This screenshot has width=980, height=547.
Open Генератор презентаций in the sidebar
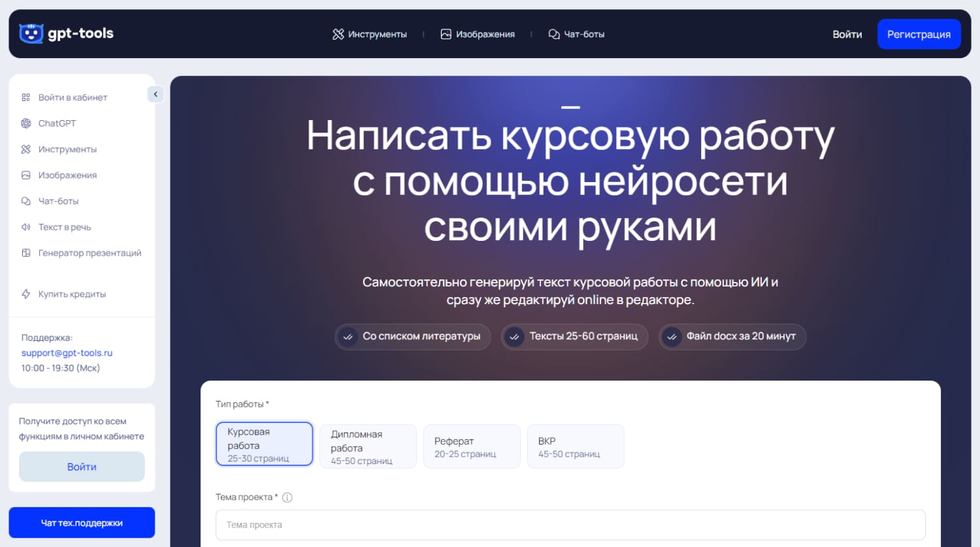click(90, 253)
